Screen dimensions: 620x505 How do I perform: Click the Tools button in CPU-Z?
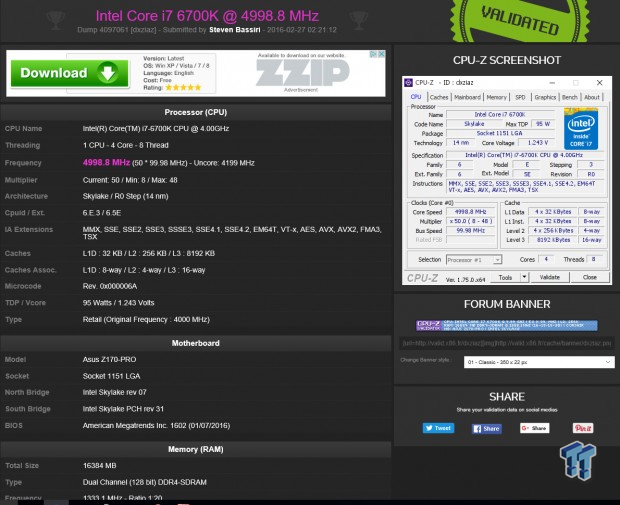click(x=505, y=278)
